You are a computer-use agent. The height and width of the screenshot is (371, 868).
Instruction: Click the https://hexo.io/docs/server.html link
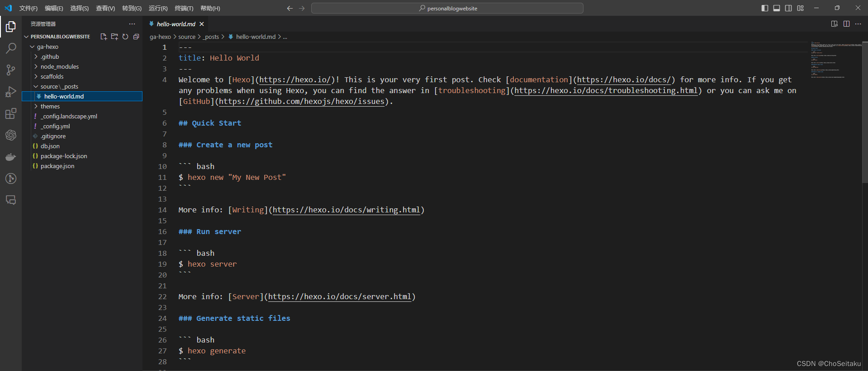[x=339, y=296]
